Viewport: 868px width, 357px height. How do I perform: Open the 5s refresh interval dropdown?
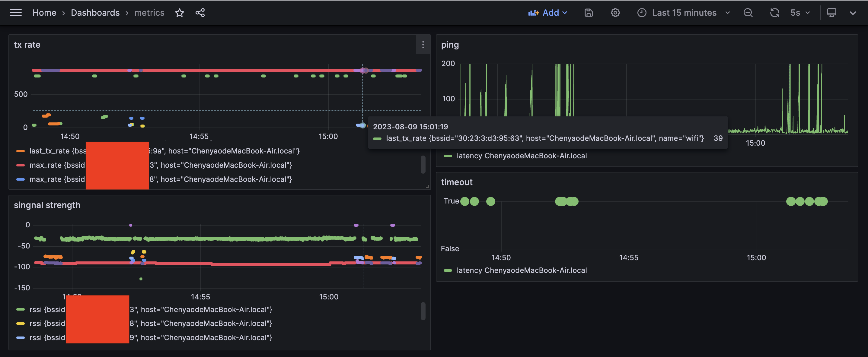(x=800, y=13)
